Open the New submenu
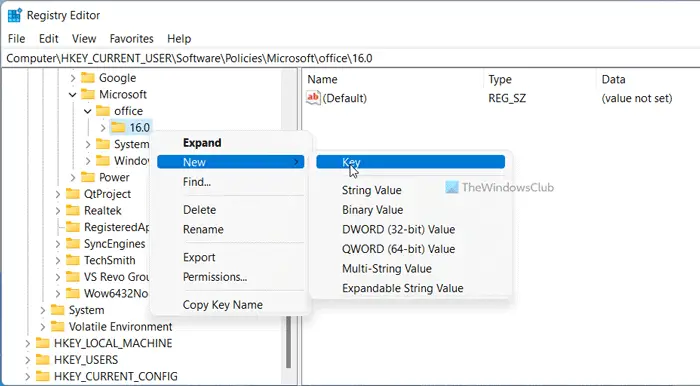 coord(231,162)
